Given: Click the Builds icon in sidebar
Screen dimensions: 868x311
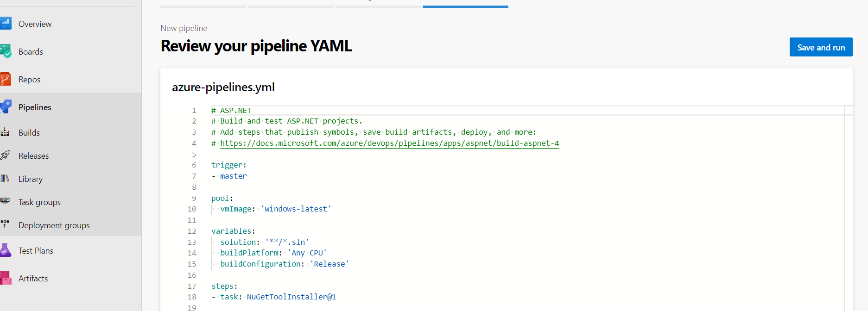Looking at the screenshot, I should pyautogui.click(x=5, y=132).
